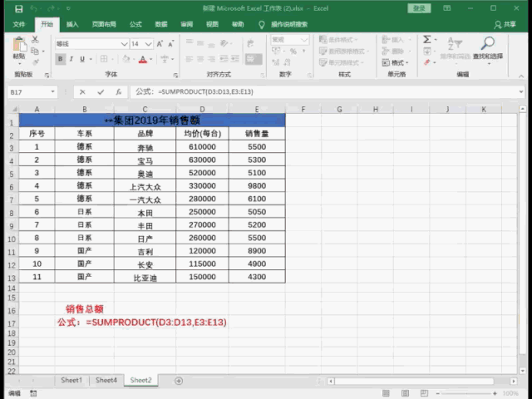This screenshot has height=399, width=532.
Task: Click the Paste clipboard icon
Action: coord(19,45)
